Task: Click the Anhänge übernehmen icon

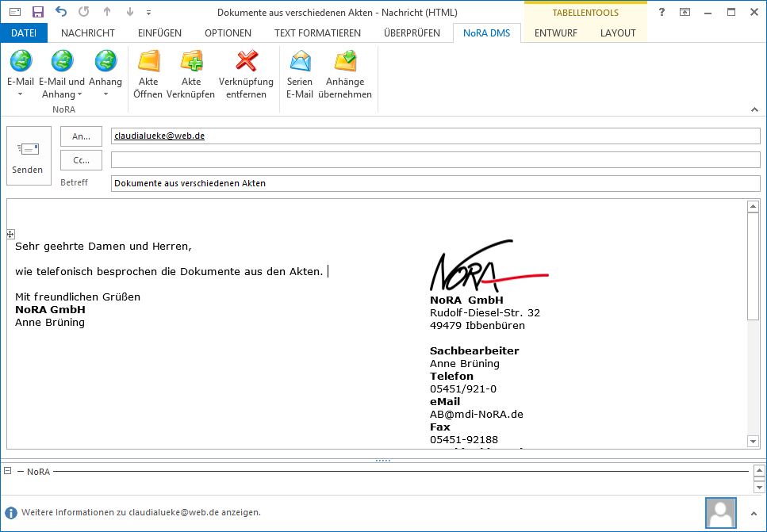Action: pyautogui.click(x=345, y=61)
